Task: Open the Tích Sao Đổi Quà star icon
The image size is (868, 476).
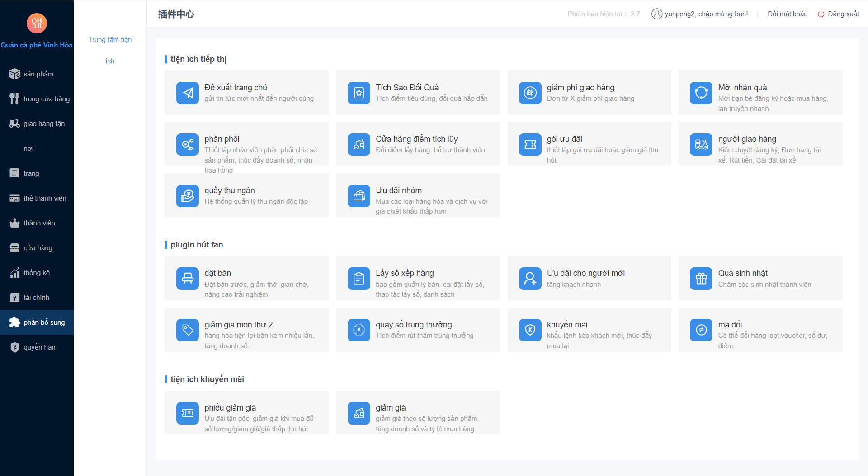Action: [359, 93]
